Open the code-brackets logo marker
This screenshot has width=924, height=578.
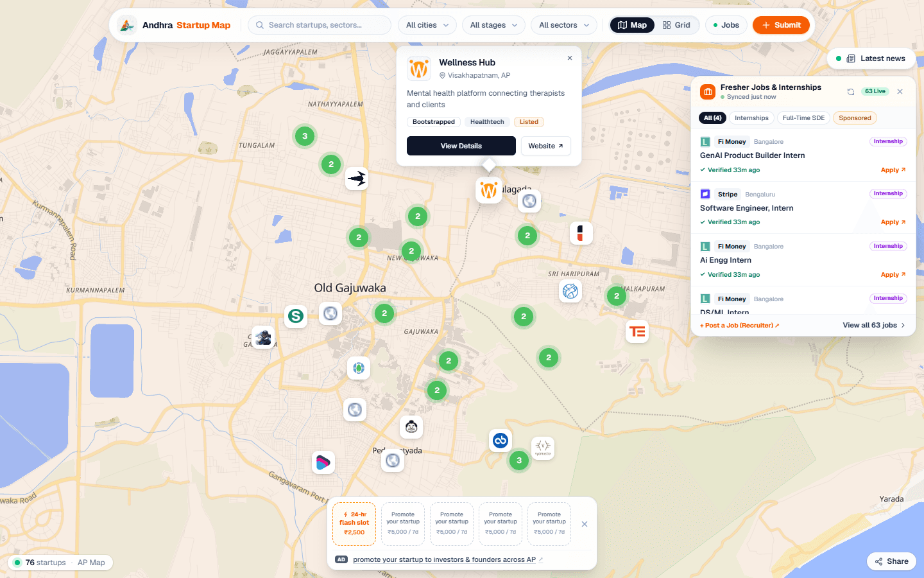(543, 448)
